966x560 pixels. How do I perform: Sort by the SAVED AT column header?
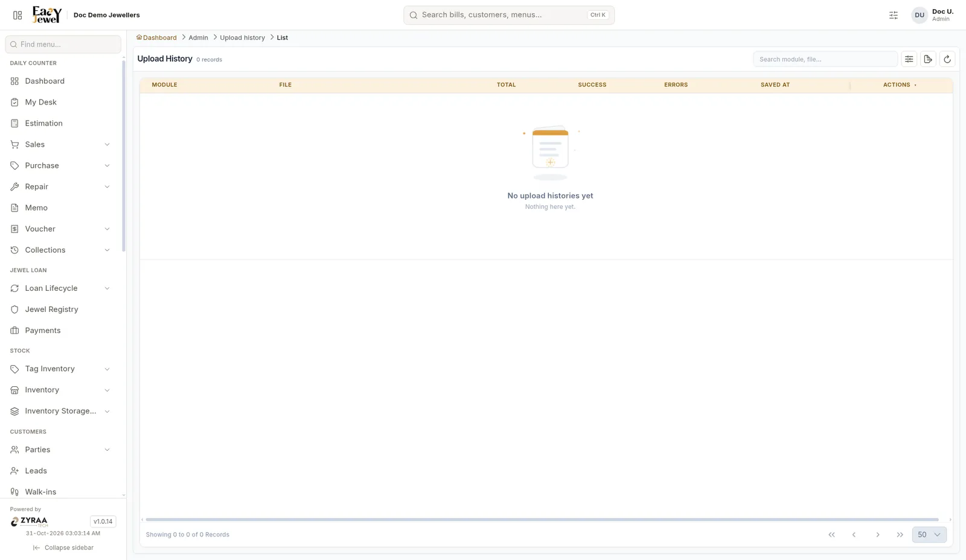tap(775, 85)
